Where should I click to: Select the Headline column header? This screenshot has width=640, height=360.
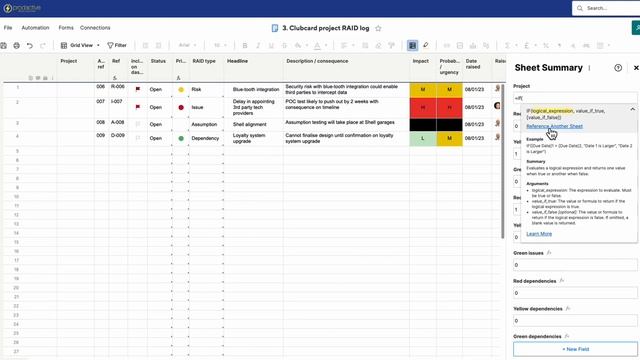click(x=253, y=68)
